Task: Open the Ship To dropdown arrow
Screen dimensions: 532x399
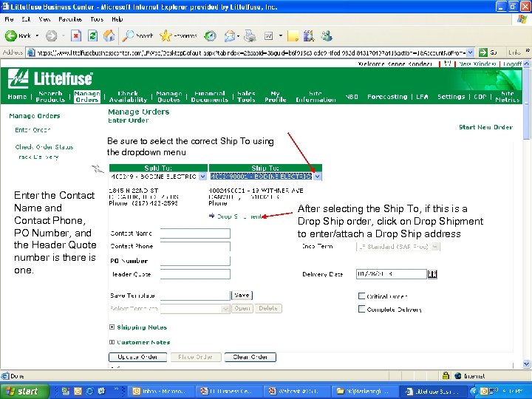Action: pos(317,177)
